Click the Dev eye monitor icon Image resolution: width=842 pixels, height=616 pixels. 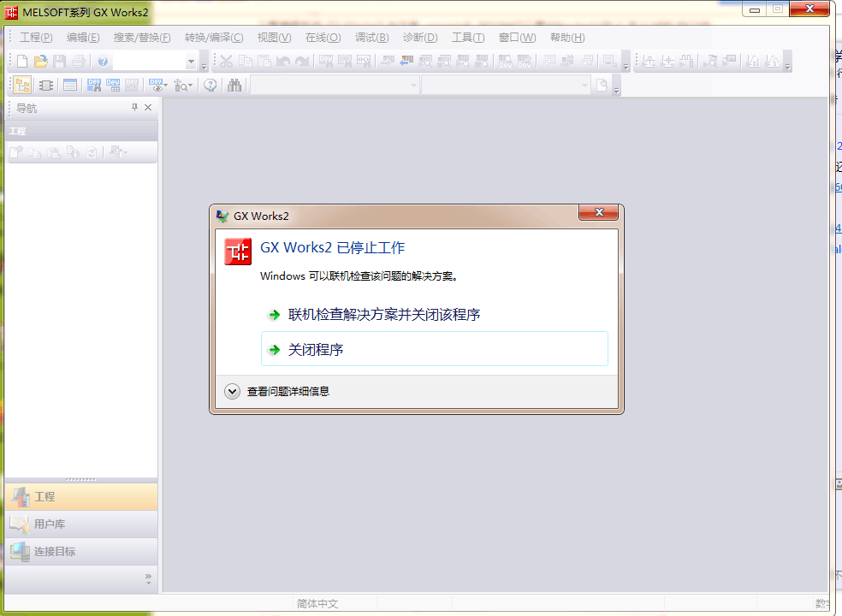click(x=157, y=85)
